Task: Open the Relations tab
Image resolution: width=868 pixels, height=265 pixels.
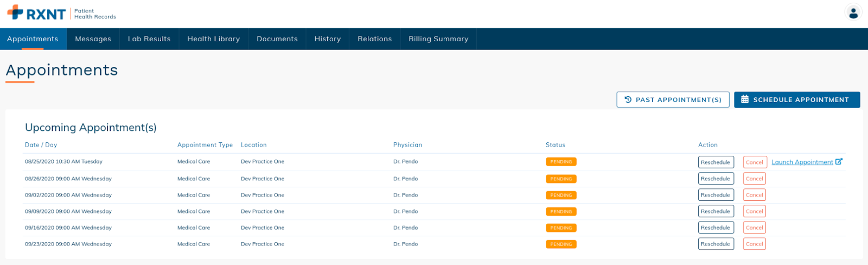Action: [x=375, y=39]
